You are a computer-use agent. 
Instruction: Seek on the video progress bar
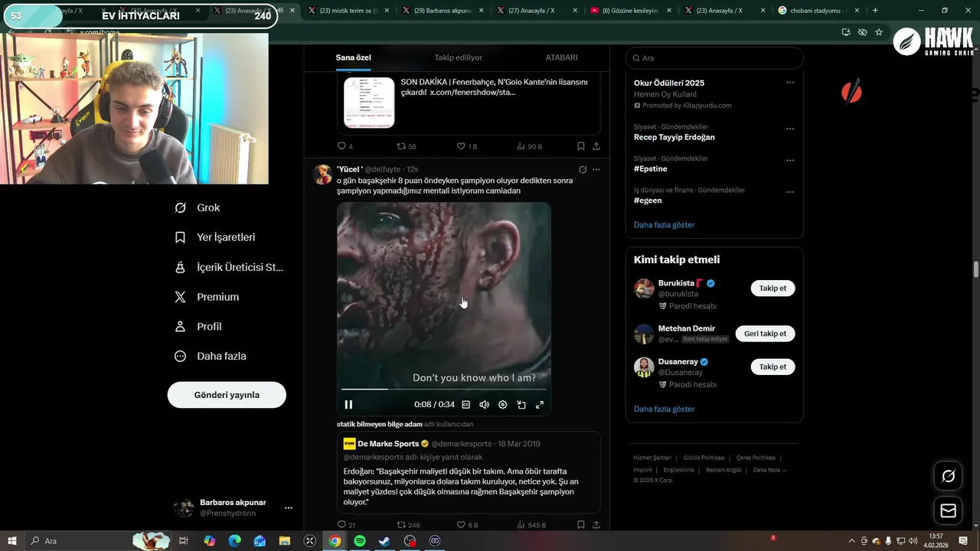click(444, 390)
